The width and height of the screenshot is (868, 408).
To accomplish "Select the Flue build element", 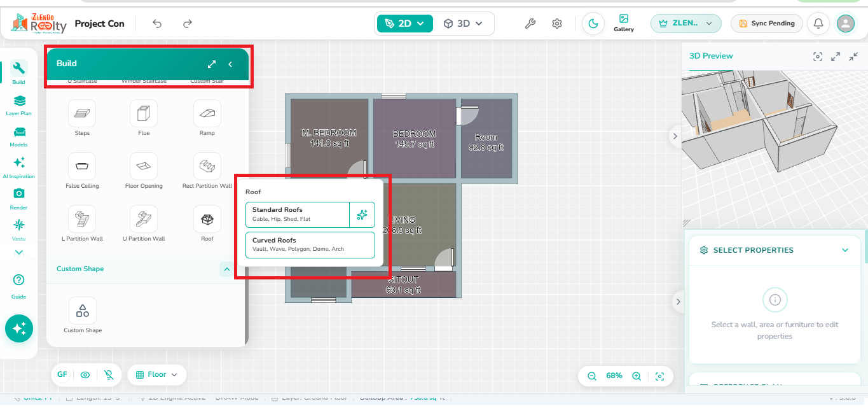I will coord(144,118).
